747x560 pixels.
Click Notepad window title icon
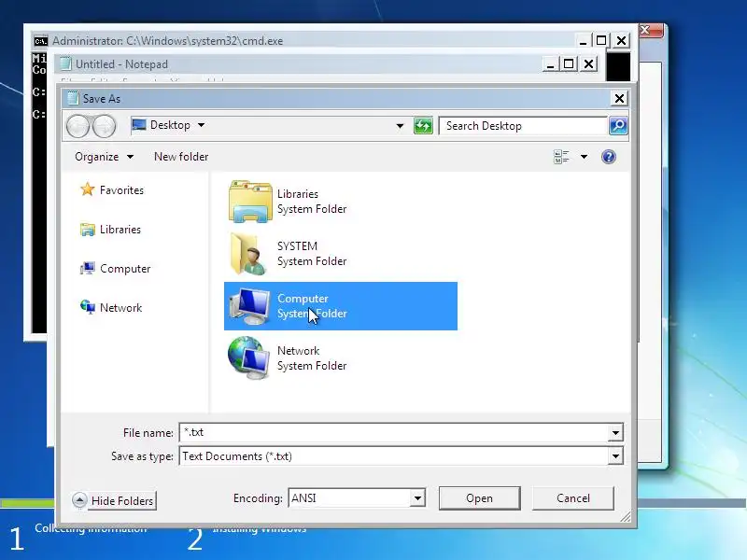pos(65,63)
